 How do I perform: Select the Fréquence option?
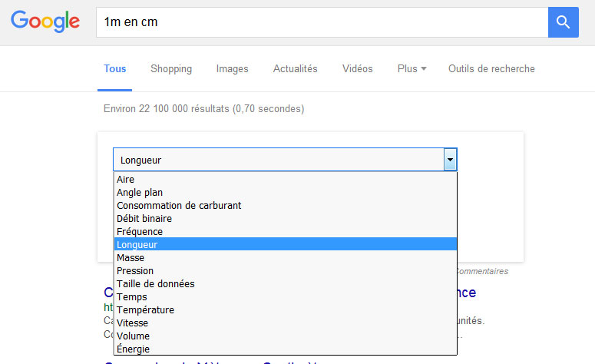(140, 232)
